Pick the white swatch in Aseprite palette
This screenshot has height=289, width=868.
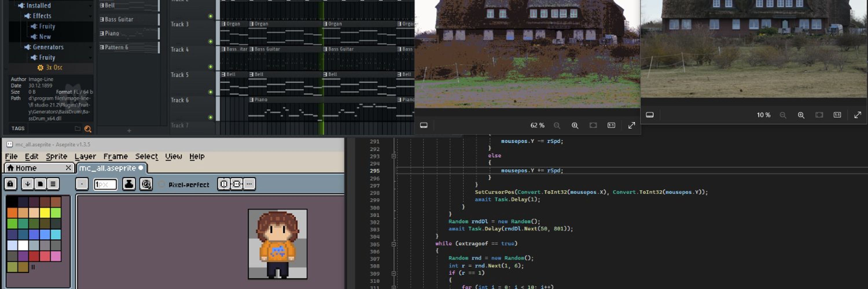click(x=23, y=245)
